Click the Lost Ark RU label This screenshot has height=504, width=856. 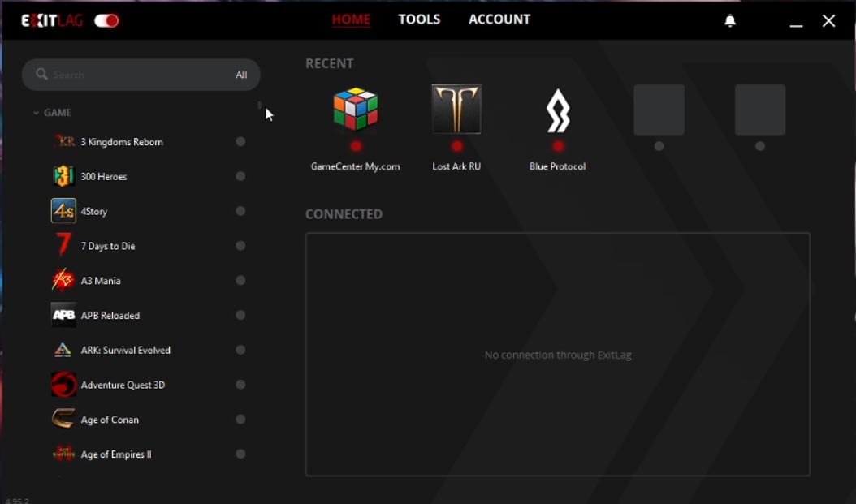(456, 166)
